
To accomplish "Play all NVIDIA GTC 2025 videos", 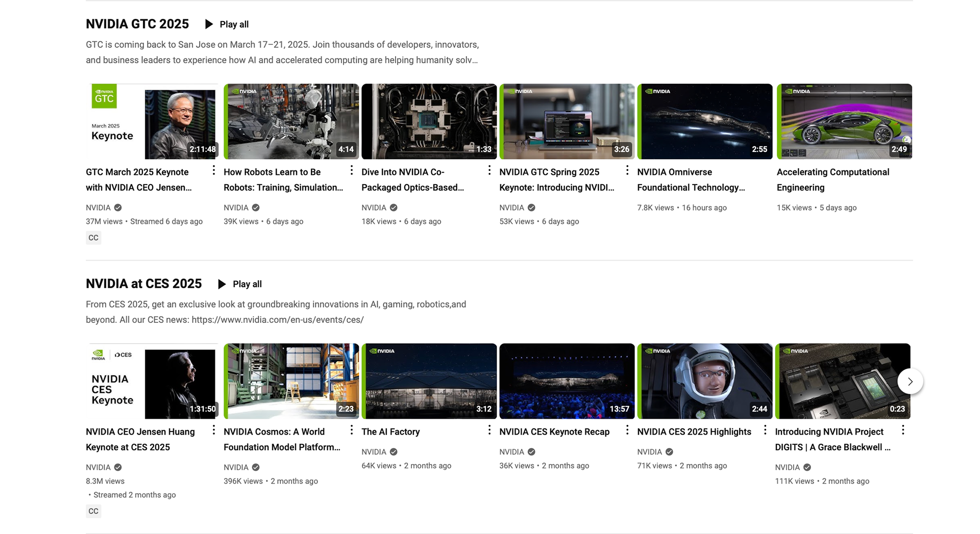I will point(227,24).
